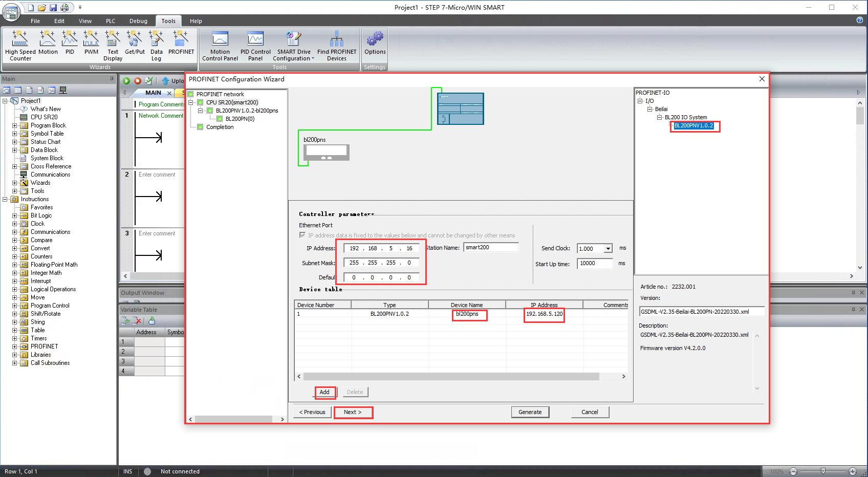The height and width of the screenshot is (477, 868).
Task: Open the PROFINET wizard icon
Action: tap(181, 42)
